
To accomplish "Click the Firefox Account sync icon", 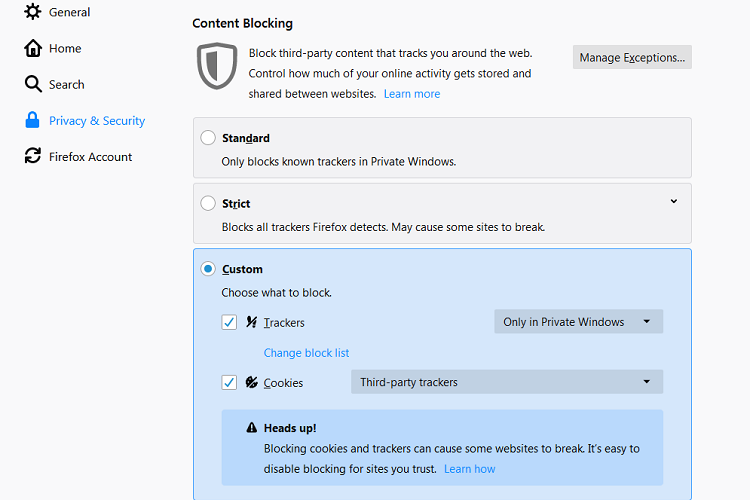I will (32, 157).
